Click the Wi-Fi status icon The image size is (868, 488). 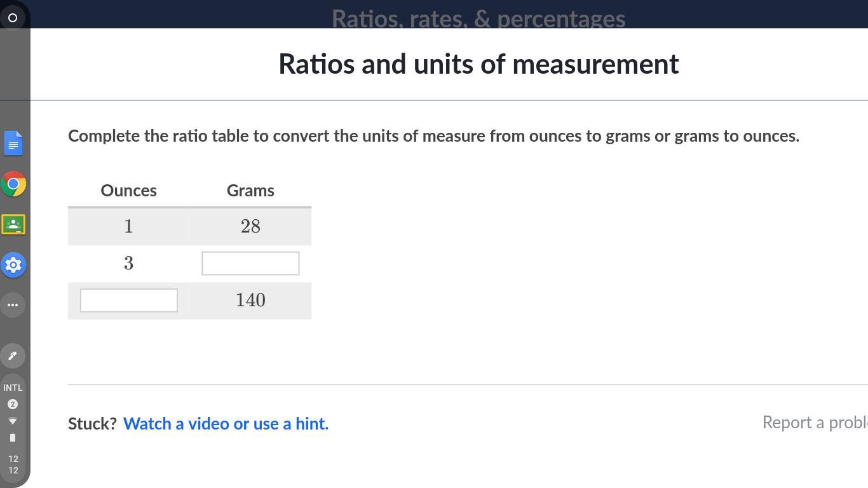13,421
